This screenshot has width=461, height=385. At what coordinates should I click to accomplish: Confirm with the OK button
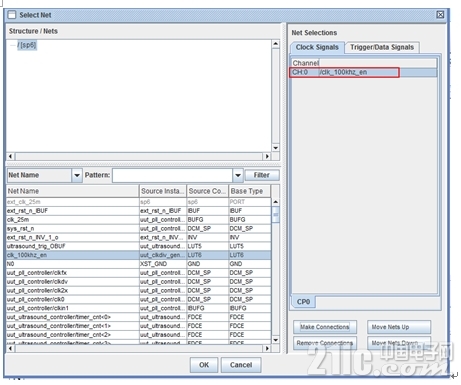pos(204,365)
